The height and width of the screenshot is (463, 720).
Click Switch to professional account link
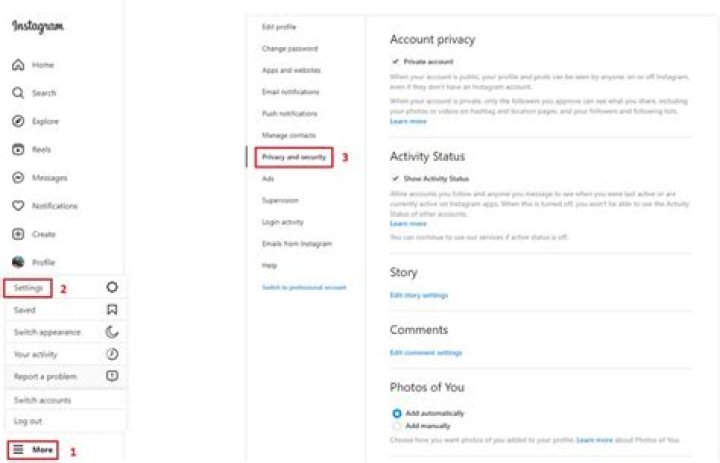tap(303, 287)
